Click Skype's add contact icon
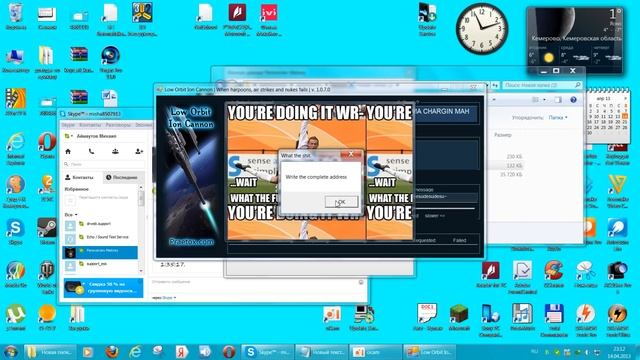640x360 pixels. coord(139,151)
